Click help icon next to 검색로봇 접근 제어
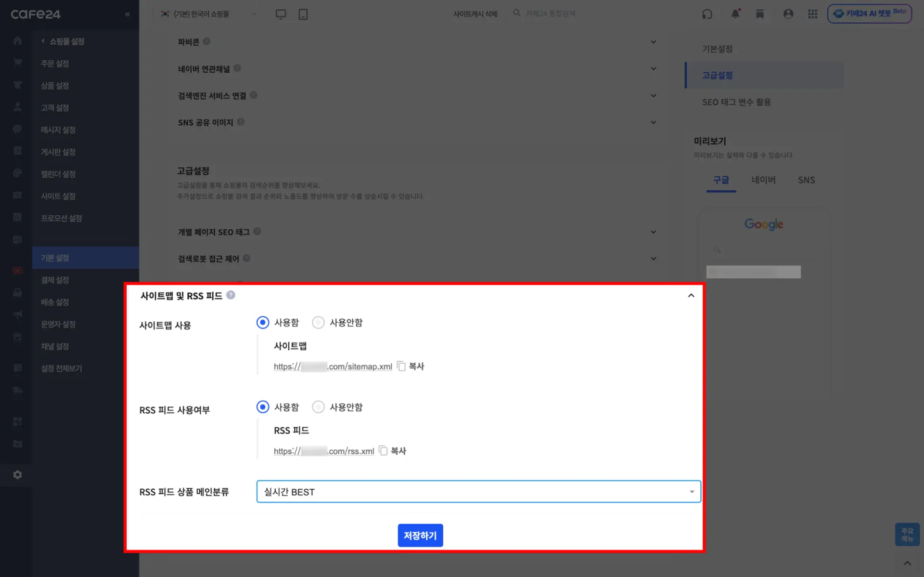This screenshot has height=577, width=924. tap(246, 258)
